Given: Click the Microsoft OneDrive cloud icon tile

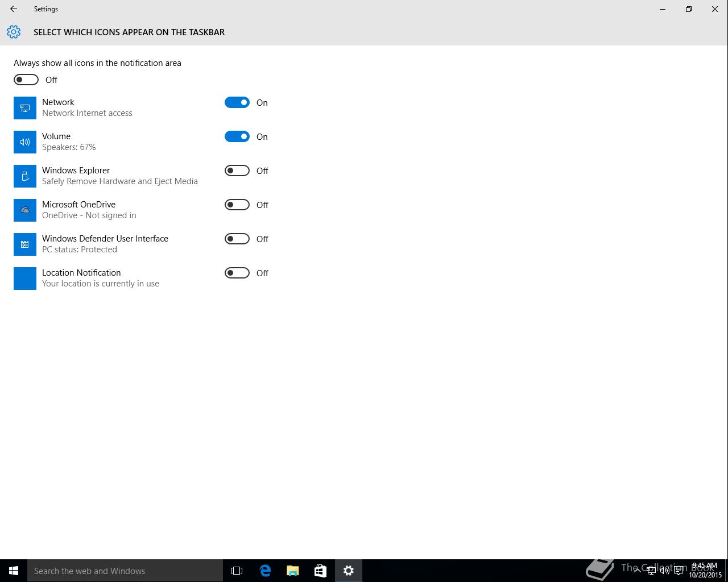Looking at the screenshot, I should point(25,210).
